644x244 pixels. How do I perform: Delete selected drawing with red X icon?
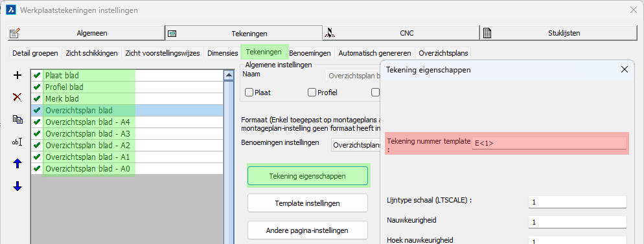(17, 98)
